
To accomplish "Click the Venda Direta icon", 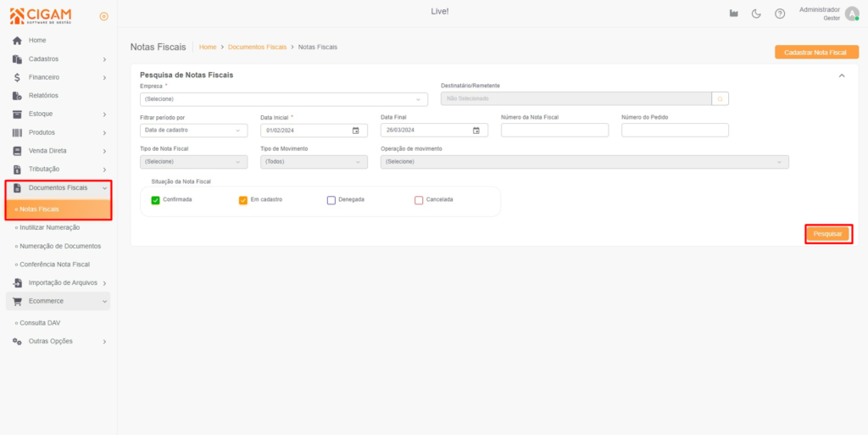I will (x=17, y=151).
